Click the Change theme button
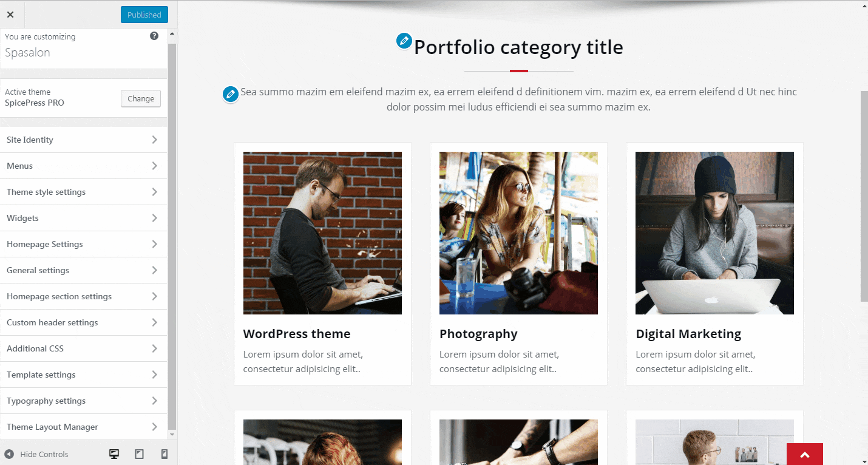This screenshot has height=465, width=868. click(x=141, y=98)
